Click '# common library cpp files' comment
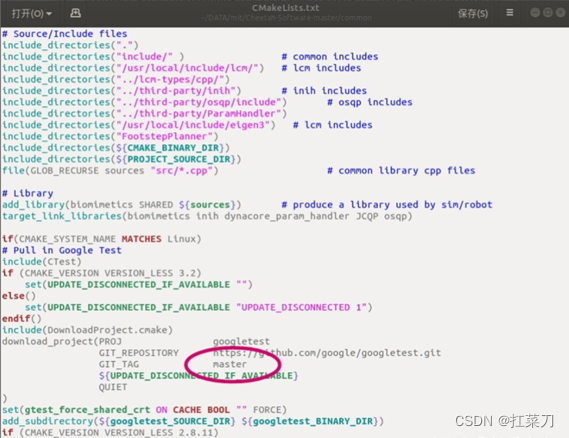Screen dimensions: 569x438 coord(401,171)
